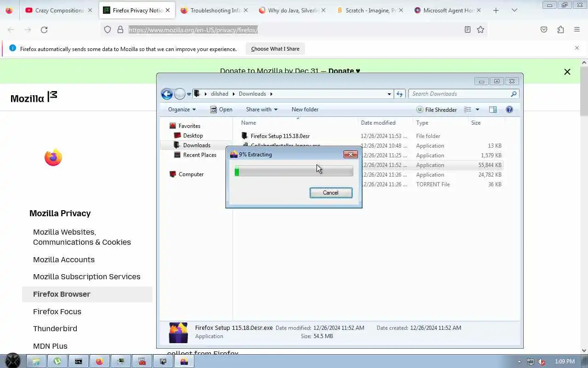
Task: Open the Organize dropdown in Explorer
Action: click(x=182, y=109)
